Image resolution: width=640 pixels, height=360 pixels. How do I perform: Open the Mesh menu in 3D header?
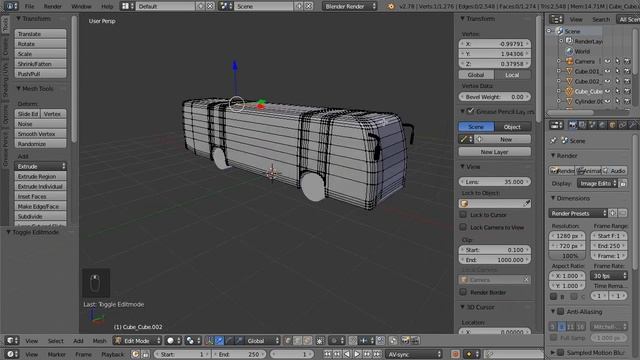tap(99, 340)
